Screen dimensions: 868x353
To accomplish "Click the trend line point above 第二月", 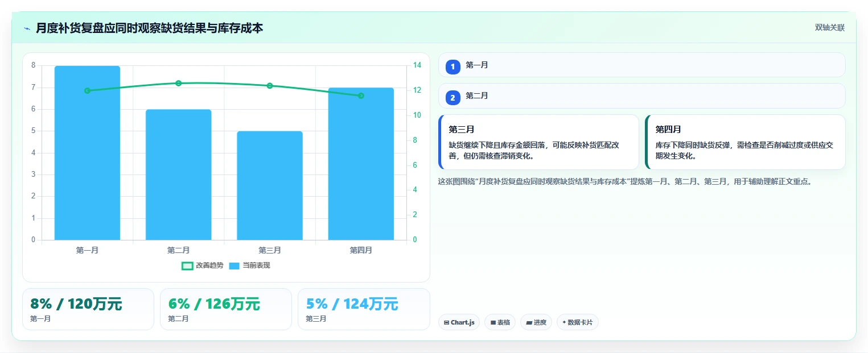I will point(178,83).
